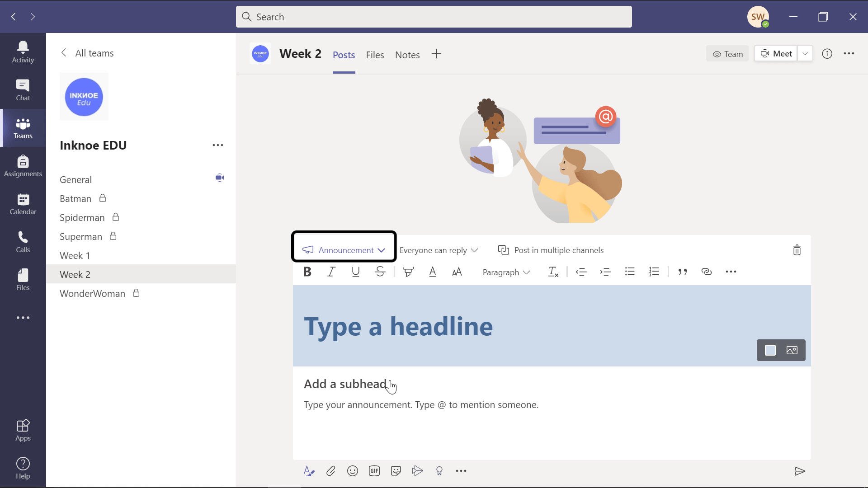Image resolution: width=868 pixels, height=488 pixels.
Task: Select the Insert link icon
Action: [707, 272]
